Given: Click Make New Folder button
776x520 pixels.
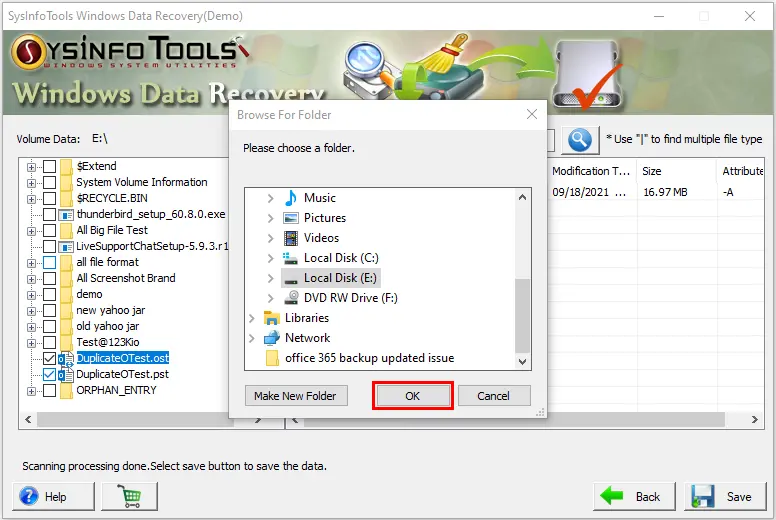Looking at the screenshot, I should 295,396.
